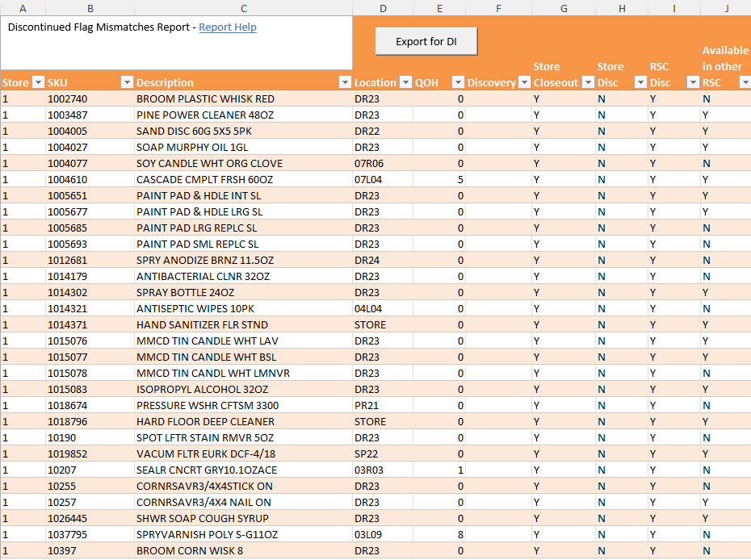Select cell SOY CANDLE WHT ORG CLOVE
The width and height of the screenshot is (751, 560).
point(243,164)
